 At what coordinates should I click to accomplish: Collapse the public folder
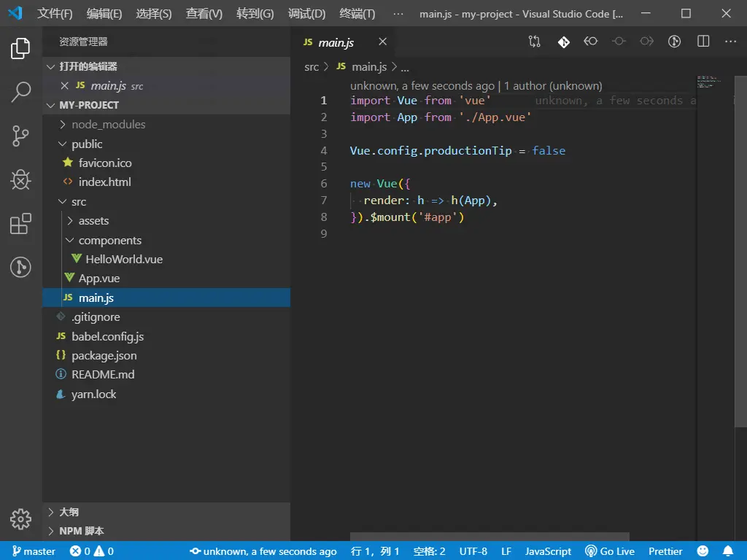point(166,144)
